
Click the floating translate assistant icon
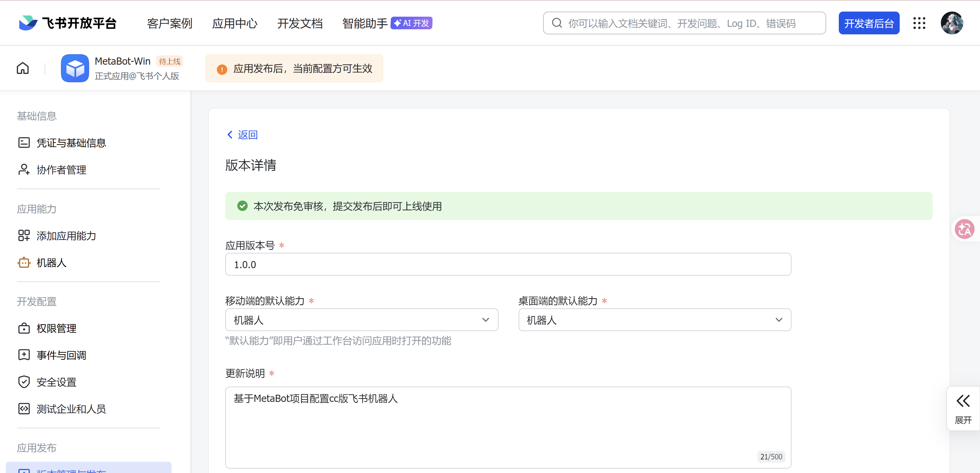(964, 229)
